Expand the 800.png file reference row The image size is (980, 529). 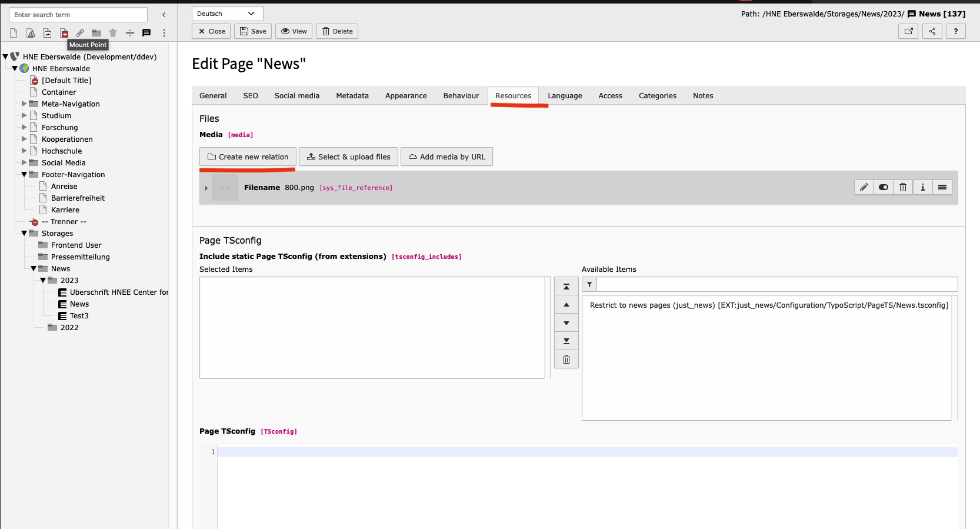(206, 188)
